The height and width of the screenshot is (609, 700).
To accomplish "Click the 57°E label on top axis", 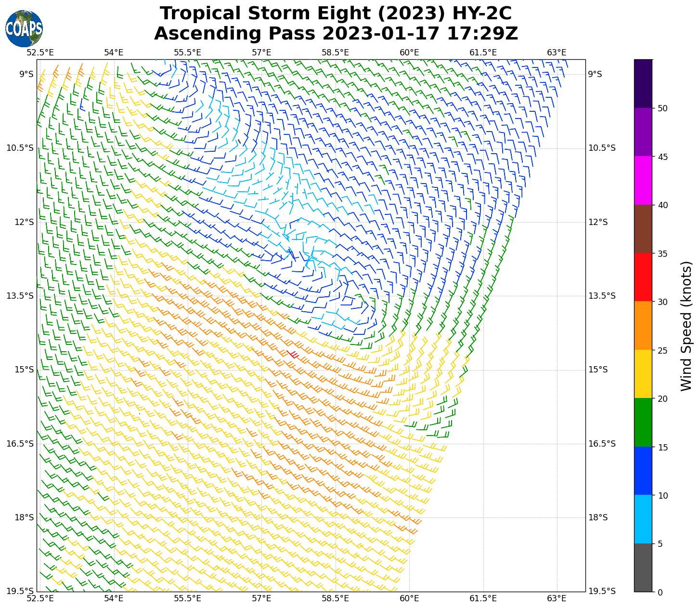I will coord(261,52).
